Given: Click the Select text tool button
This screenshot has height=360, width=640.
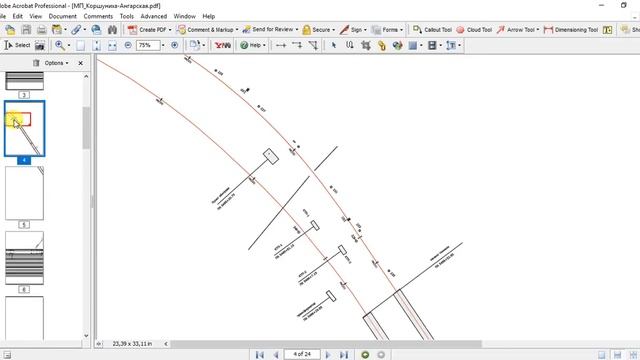Looking at the screenshot, I should [18, 45].
